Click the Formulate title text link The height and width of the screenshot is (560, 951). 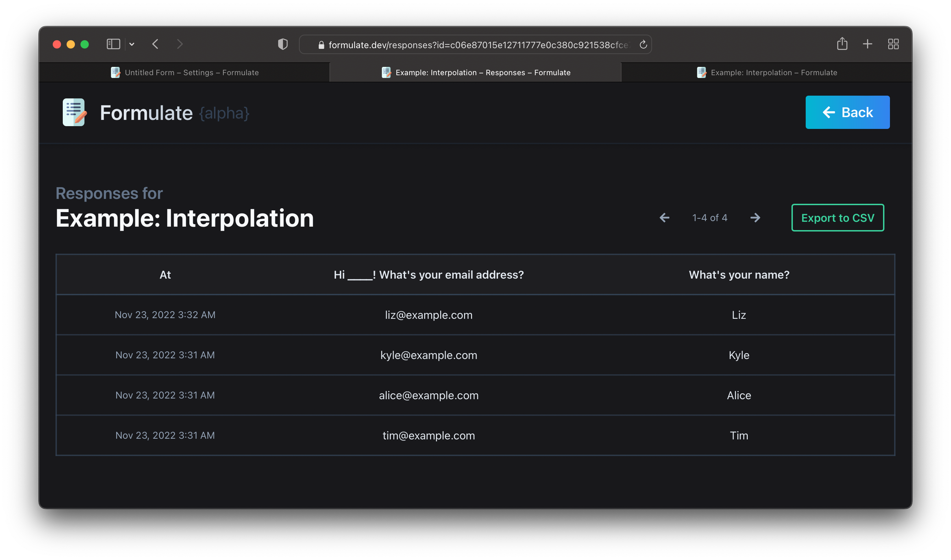pyautogui.click(x=146, y=113)
